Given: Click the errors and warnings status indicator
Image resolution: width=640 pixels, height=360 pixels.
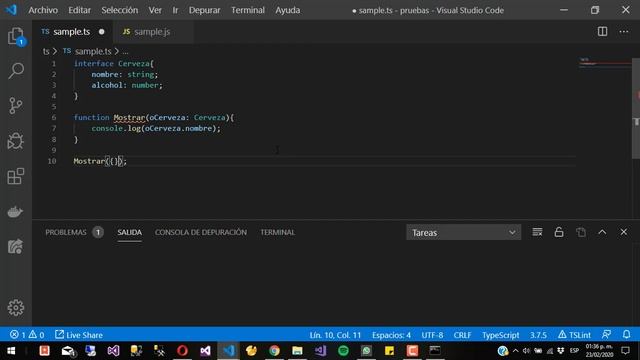Looking at the screenshot, I should pyautogui.click(x=27, y=335).
